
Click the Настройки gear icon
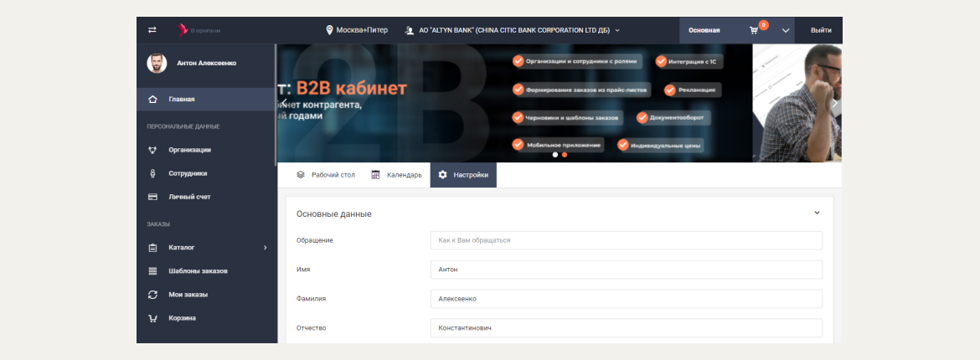click(x=442, y=175)
